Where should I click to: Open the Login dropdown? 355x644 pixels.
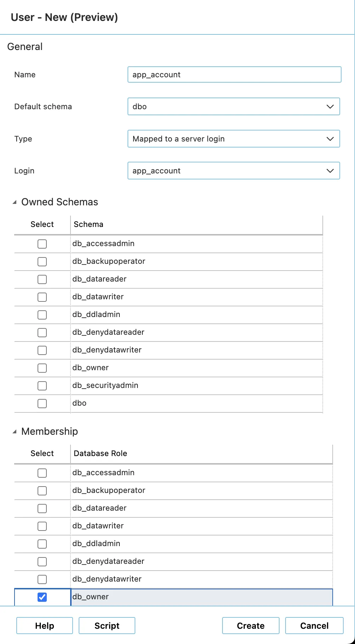(233, 171)
